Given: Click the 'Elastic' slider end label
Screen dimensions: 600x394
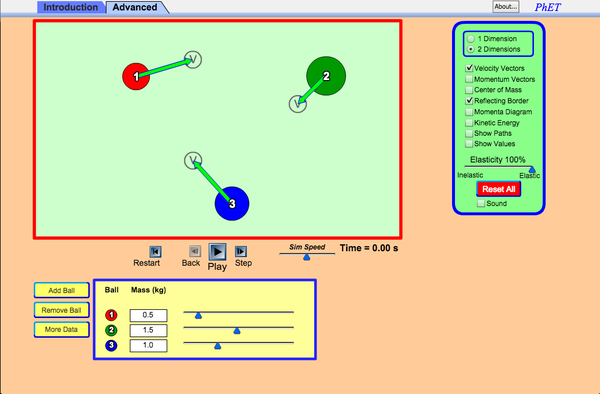Looking at the screenshot, I should coord(530,176).
